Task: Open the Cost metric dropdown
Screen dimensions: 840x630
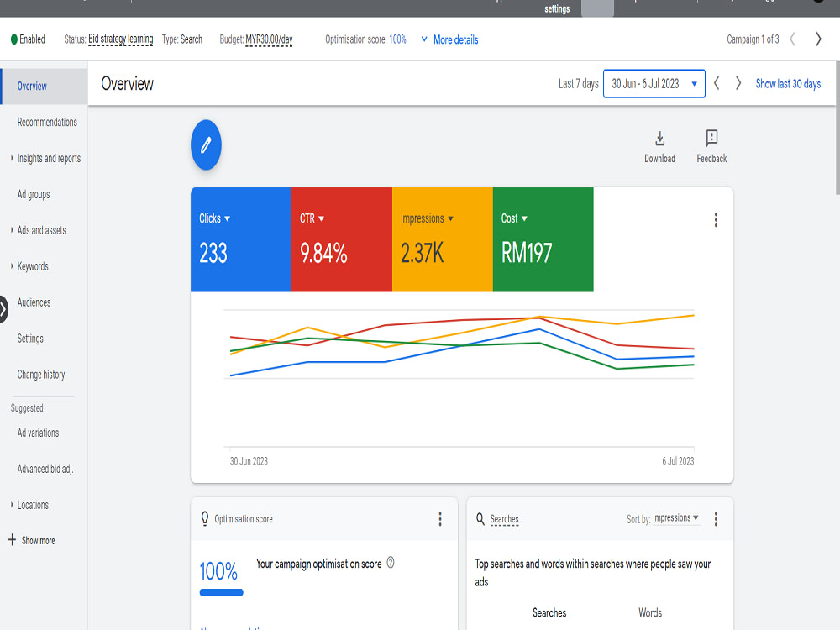Action: pos(514,218)
